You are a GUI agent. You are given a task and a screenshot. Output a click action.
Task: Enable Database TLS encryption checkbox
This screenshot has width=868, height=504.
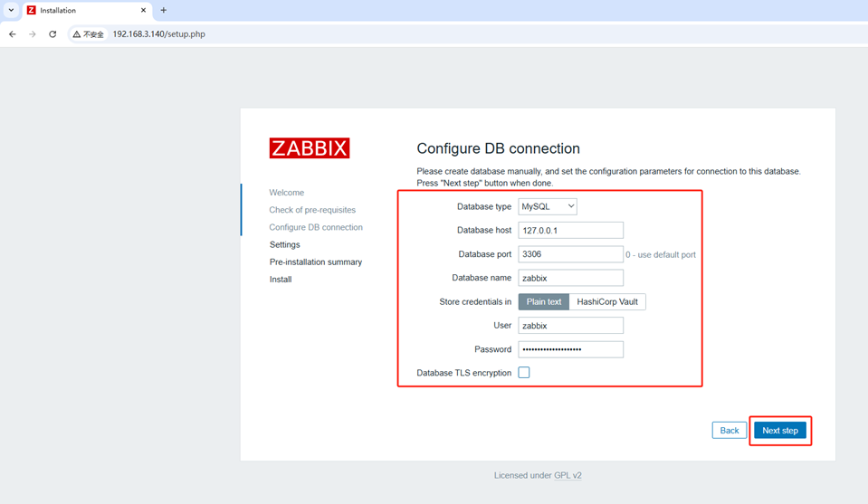tap(524, 372)
